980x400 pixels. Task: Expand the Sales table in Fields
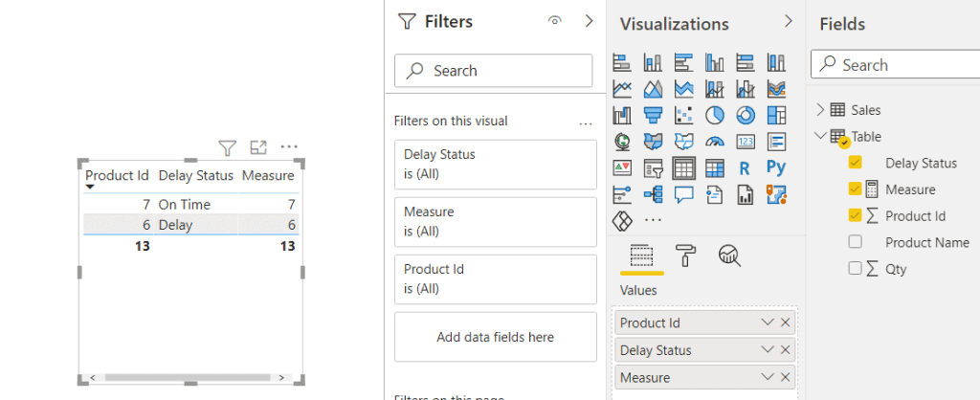820,110
